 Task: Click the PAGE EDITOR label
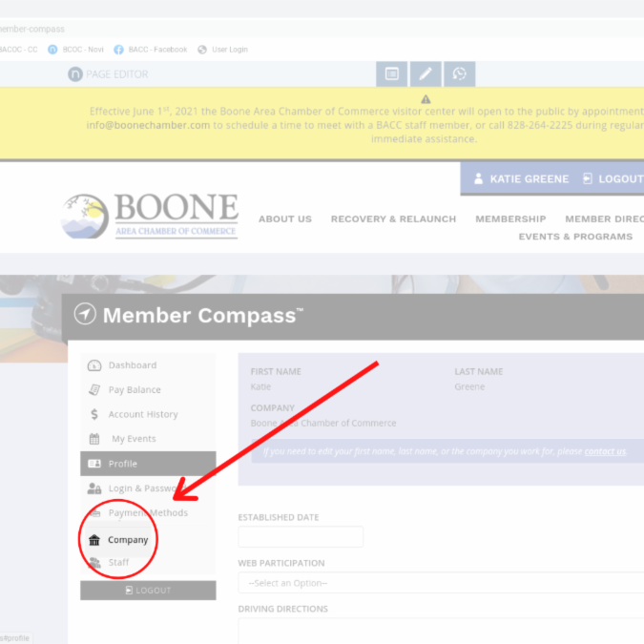point(117,74)
